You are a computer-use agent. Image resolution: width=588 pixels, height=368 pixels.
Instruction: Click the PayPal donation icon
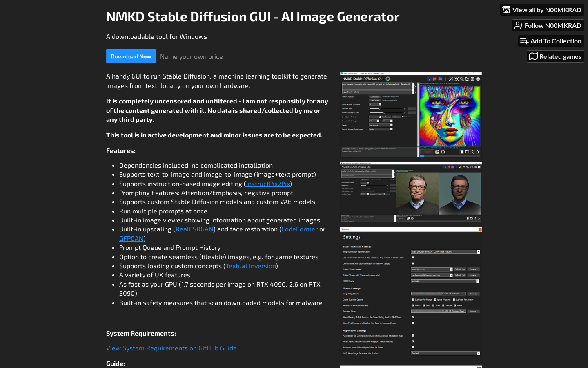point(429,79)
